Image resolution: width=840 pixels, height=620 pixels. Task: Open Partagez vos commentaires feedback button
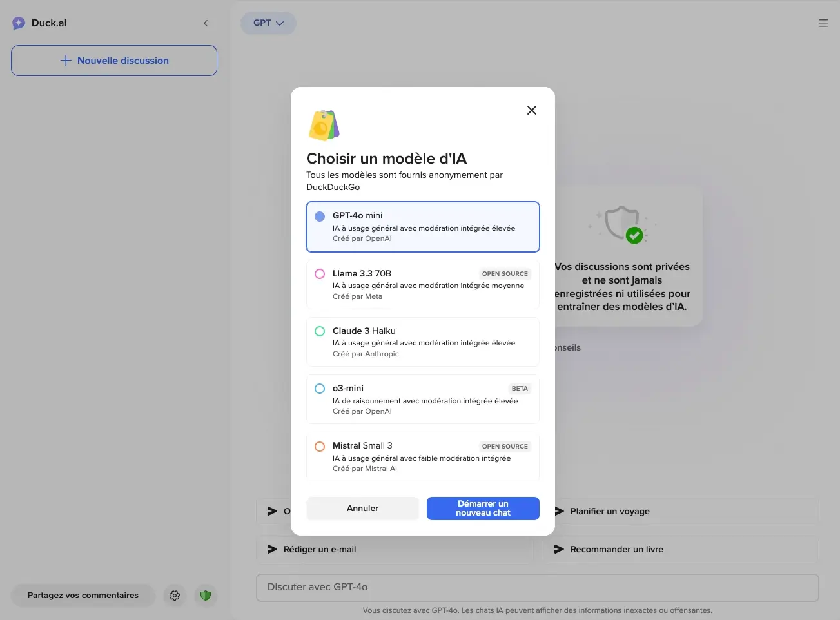tap(83, 596)
